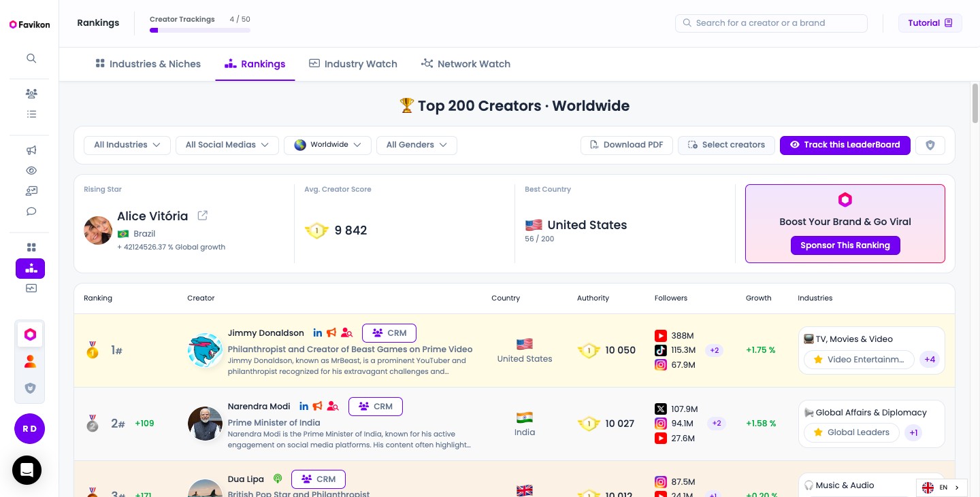This screenshot has width=980, height=497.
Task: Click the Jimmy Donaldson name
Action: [x=266, y=333]
